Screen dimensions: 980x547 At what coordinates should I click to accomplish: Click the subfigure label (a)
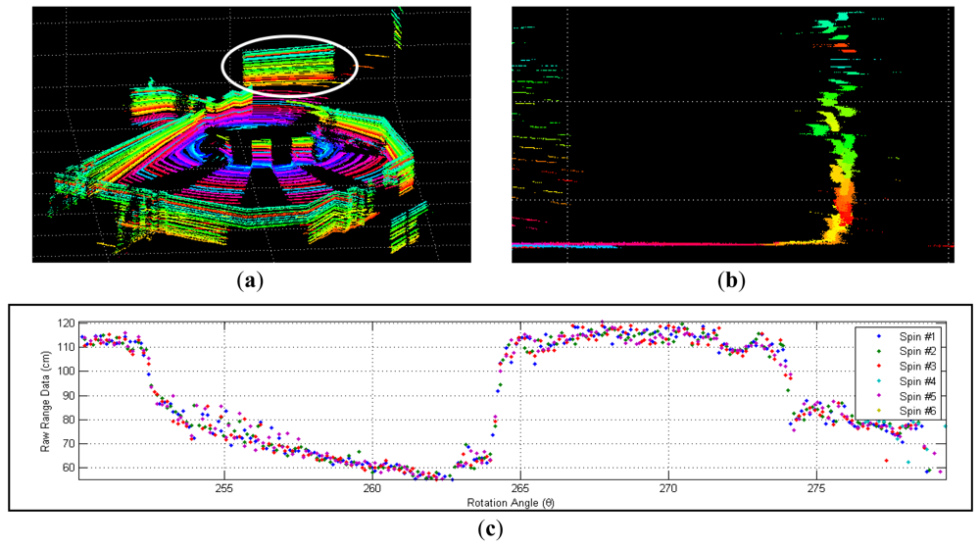pyautogui.click(x=251, y=280)
